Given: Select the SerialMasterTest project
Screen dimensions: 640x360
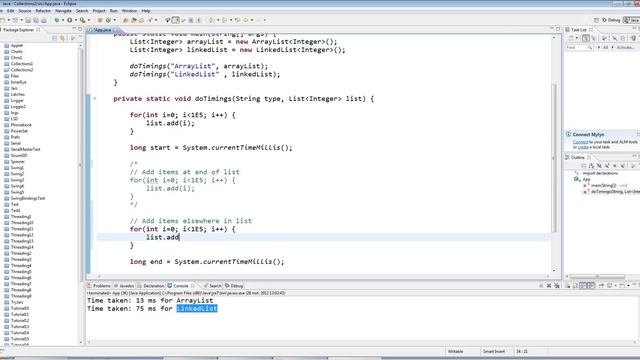Looking at the screenshot, I should [25, 149].
